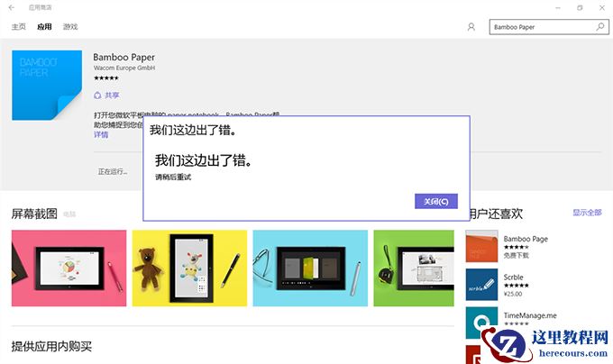Open the green tape measure screenshot

(414, 268)
